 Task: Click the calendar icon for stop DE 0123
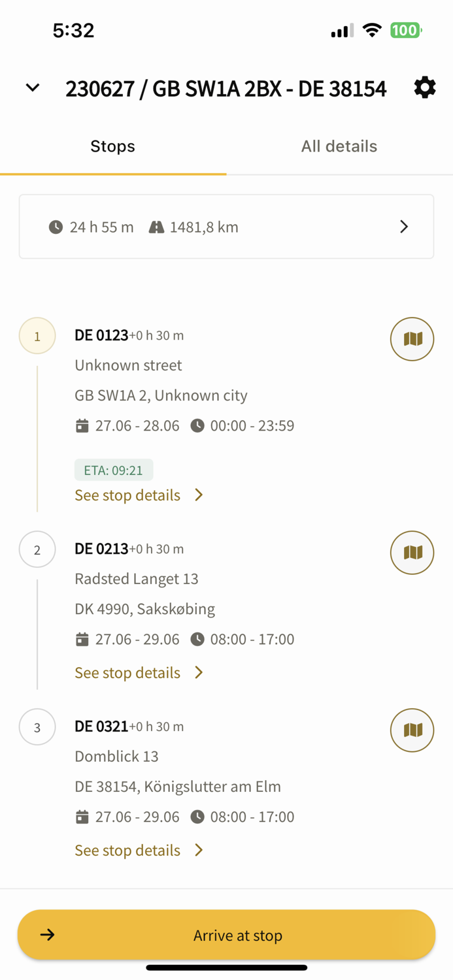82,425
